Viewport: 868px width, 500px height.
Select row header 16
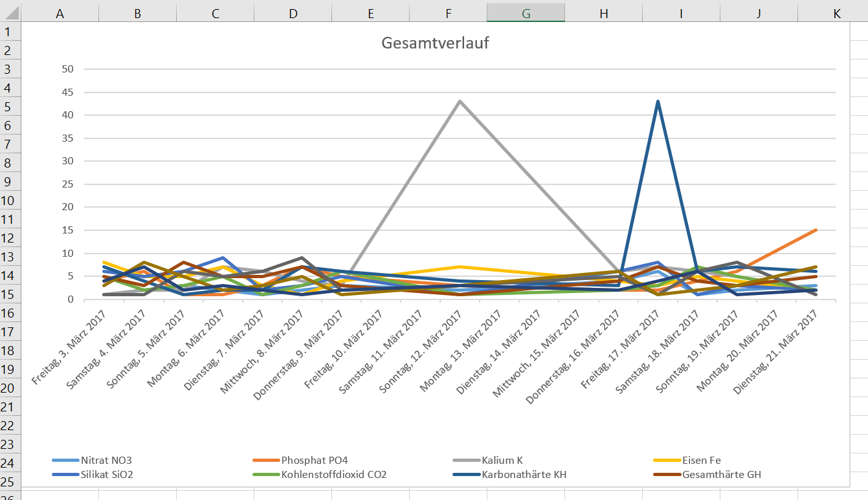tap(10, 313)
